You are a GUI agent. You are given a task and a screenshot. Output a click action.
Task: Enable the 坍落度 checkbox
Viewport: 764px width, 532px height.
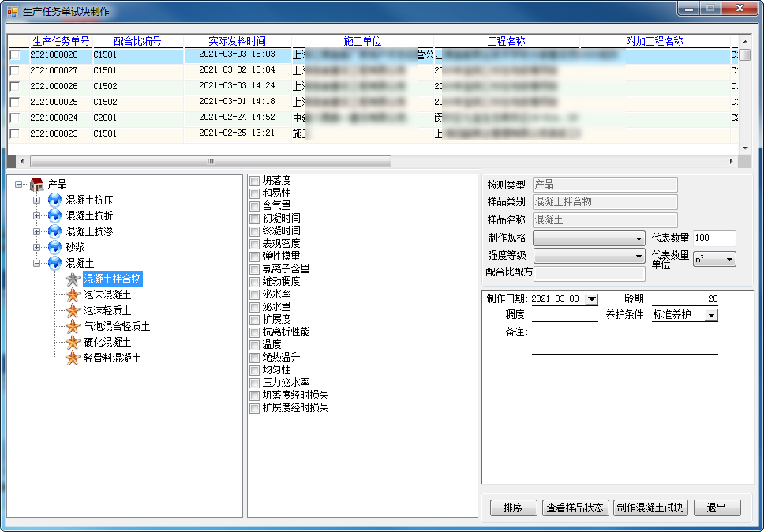(254, 181)
